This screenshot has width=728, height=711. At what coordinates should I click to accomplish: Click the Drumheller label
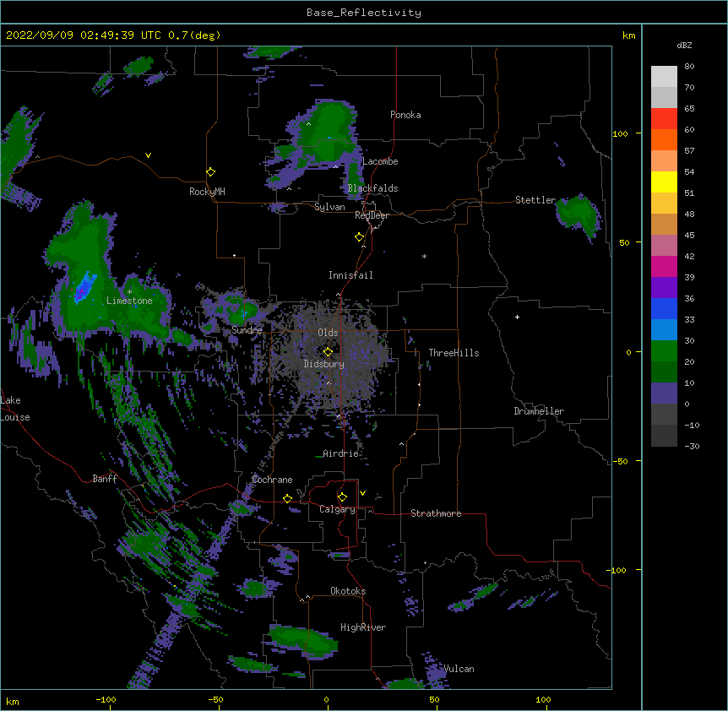point(539,411)
